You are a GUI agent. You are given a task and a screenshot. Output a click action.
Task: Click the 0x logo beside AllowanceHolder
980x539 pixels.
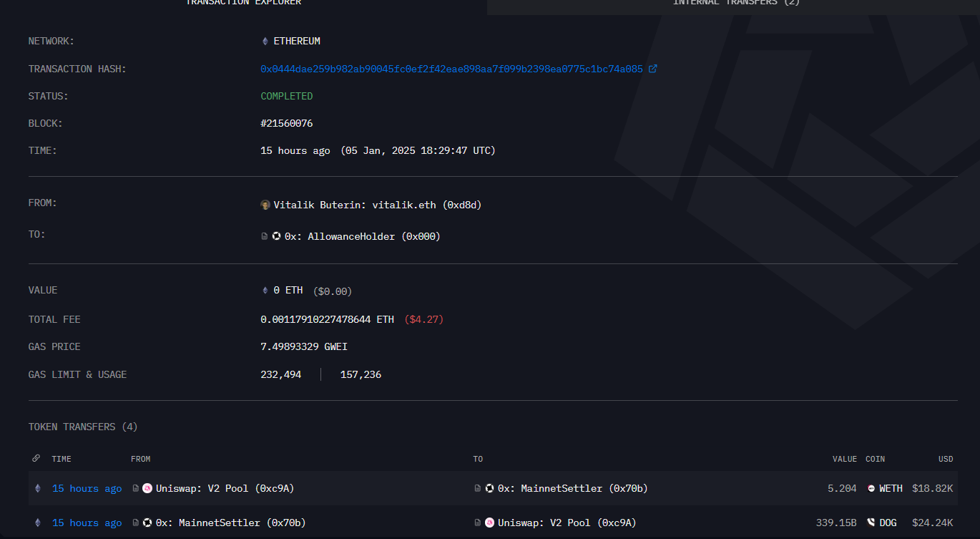click(x=276, y=236)
